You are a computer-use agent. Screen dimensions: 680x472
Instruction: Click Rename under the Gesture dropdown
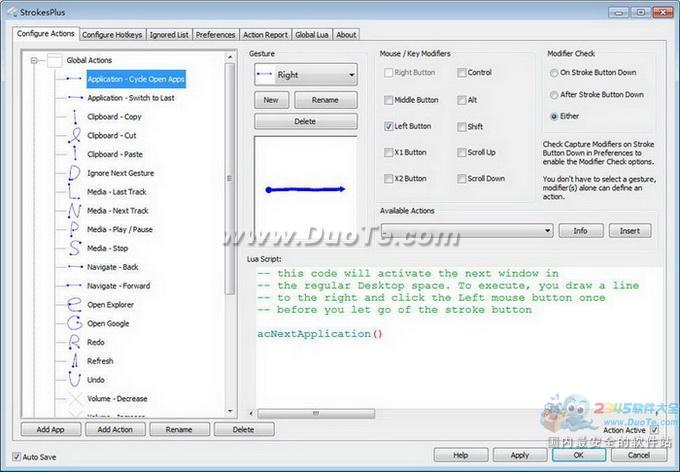tap(326, 100)
